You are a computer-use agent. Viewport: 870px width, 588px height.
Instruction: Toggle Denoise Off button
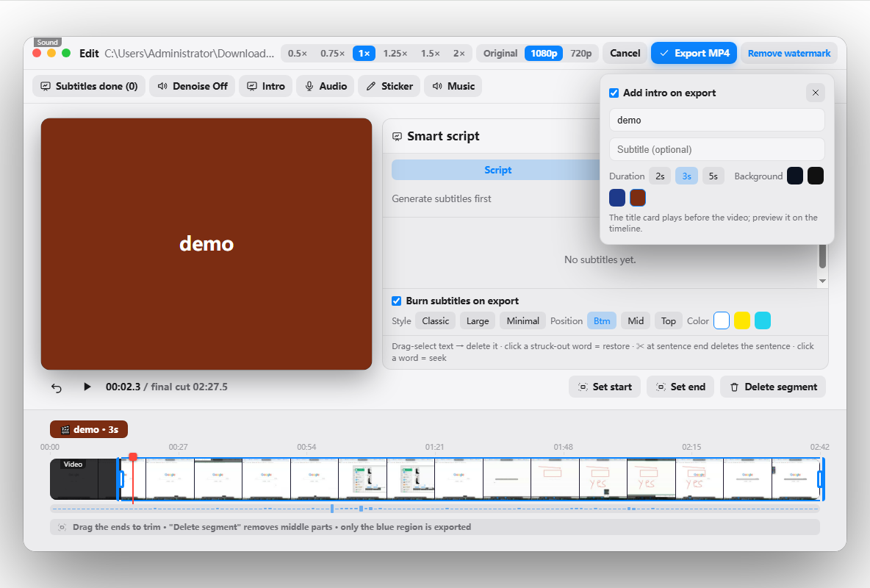(193, 86)
